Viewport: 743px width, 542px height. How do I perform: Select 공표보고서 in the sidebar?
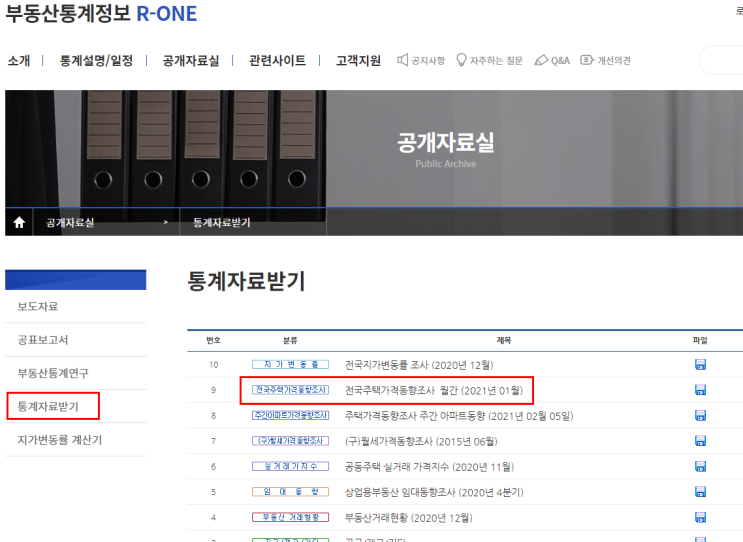pos(43,340)
